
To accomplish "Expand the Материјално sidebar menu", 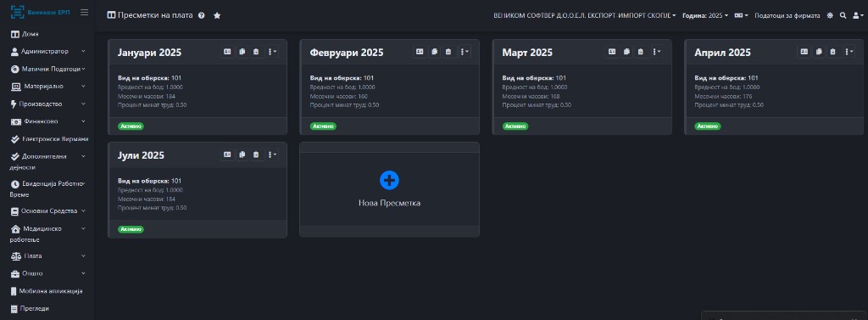I will point(47,86).
